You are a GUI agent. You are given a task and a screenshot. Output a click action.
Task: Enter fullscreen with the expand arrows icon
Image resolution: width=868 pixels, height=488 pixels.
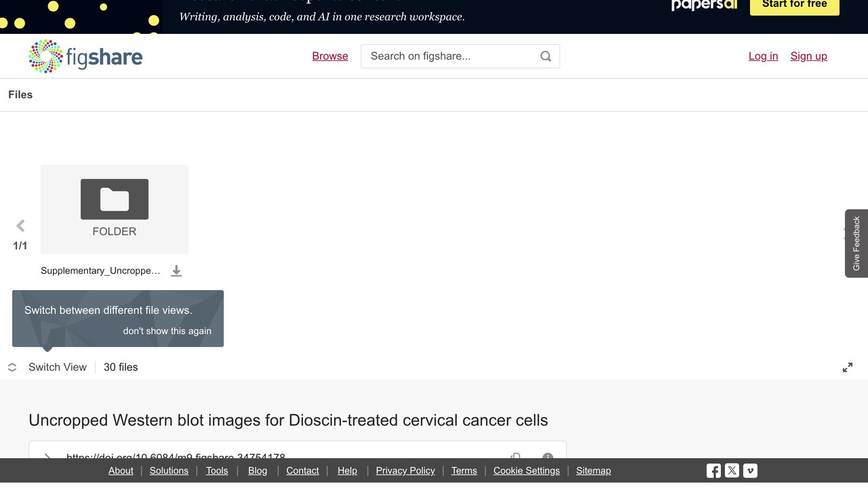[848, 367]
